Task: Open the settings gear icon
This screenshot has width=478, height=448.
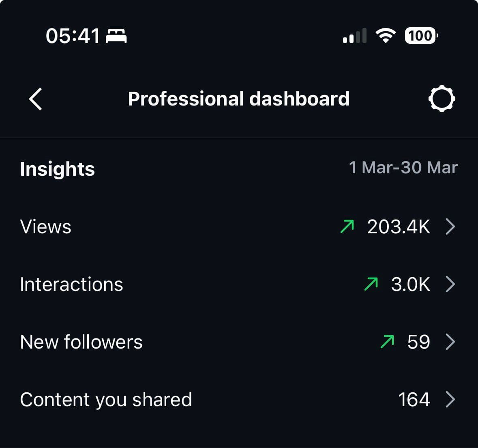Action: pos(442,99)
